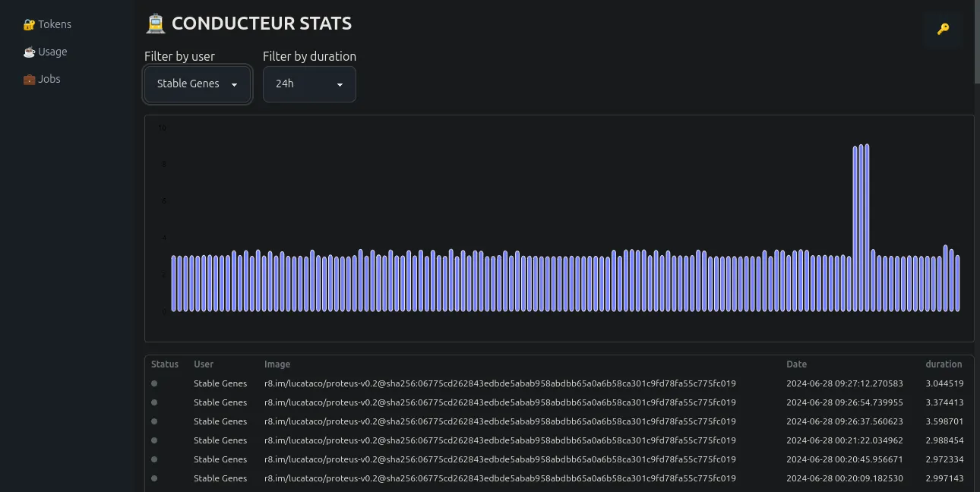Screen dimensions: 980x492
Task: Select date 2024-06-28 09:27:12.270583
Action: point(845,383)
